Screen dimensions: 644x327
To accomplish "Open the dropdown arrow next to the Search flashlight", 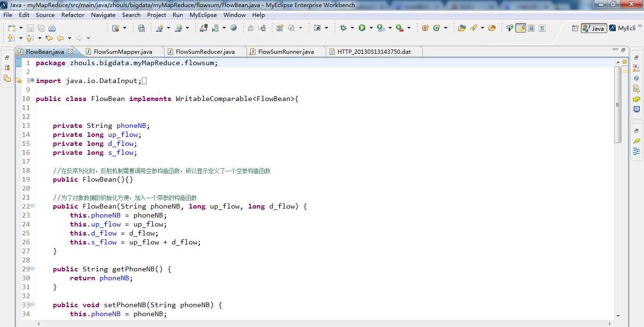I will tap(482, 28).
